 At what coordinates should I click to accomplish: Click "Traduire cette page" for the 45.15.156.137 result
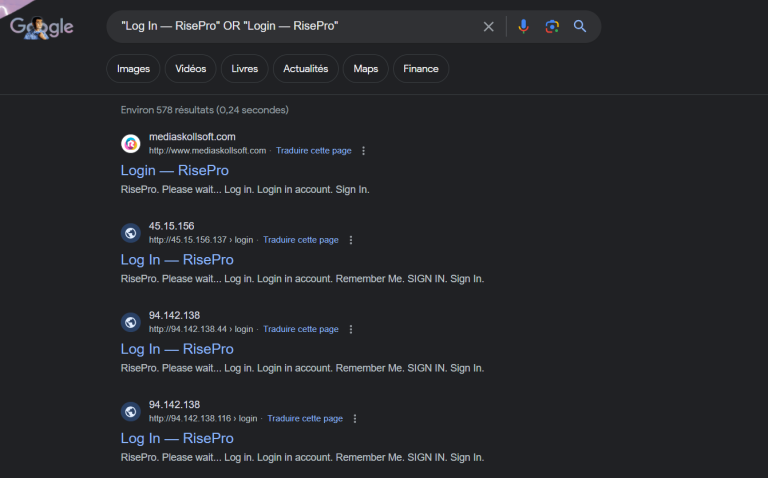coord(300,240)
